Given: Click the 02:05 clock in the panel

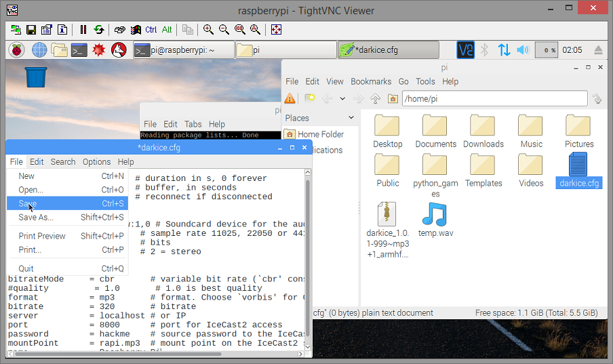Looking at the screenshot, I should [x=572, y=50].
